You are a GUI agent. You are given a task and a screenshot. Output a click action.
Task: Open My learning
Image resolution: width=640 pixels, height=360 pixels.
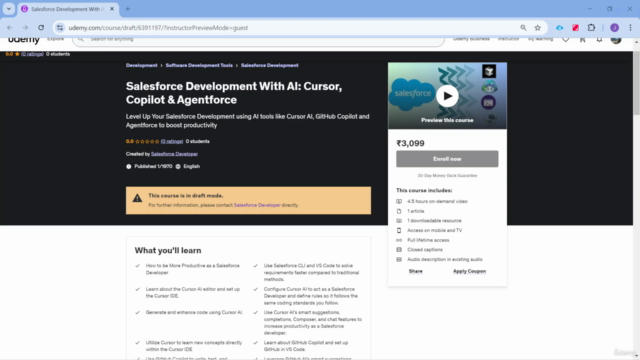tap(540, 39)
